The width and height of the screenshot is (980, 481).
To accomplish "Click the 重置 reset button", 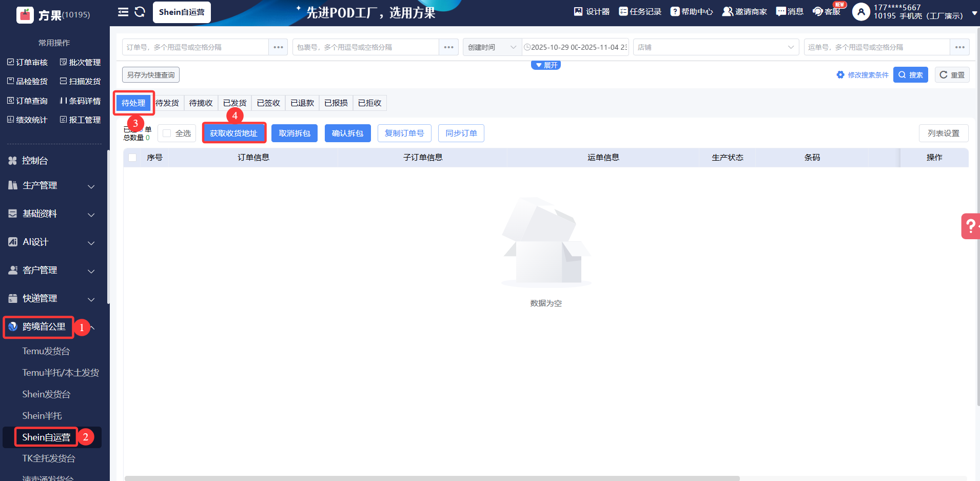I will (x=952, y=74).
